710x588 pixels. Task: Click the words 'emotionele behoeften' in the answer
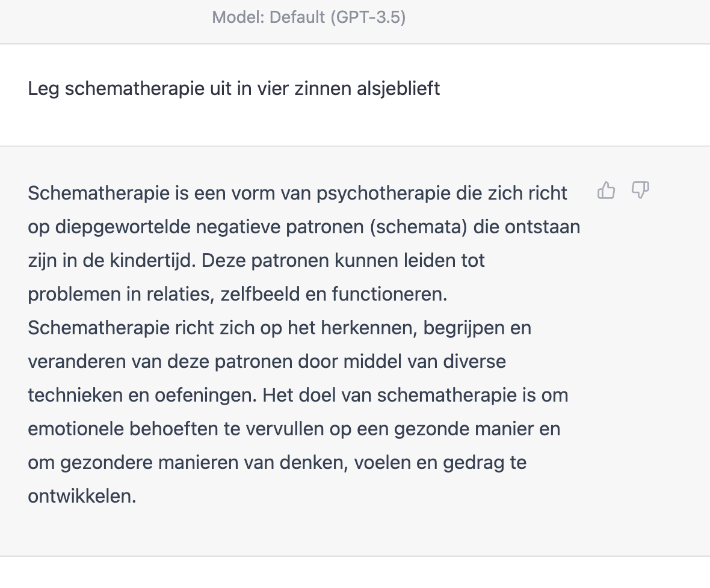click(123, 429)
